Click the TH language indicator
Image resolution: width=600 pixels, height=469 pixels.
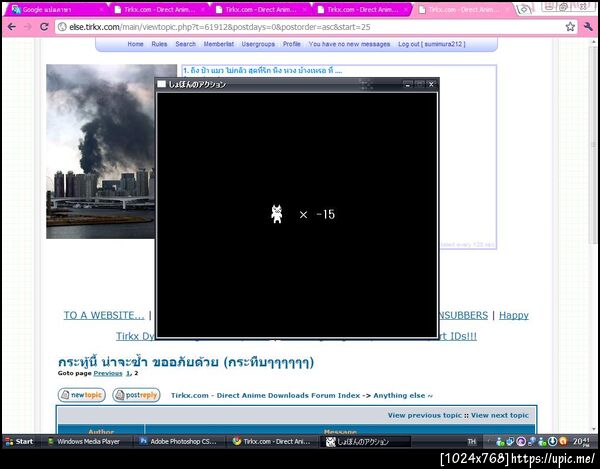click(472, 442)
